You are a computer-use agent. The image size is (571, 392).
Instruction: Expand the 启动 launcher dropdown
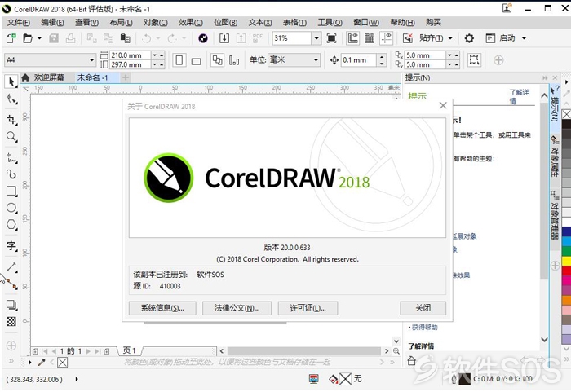(x=524, y=37)
